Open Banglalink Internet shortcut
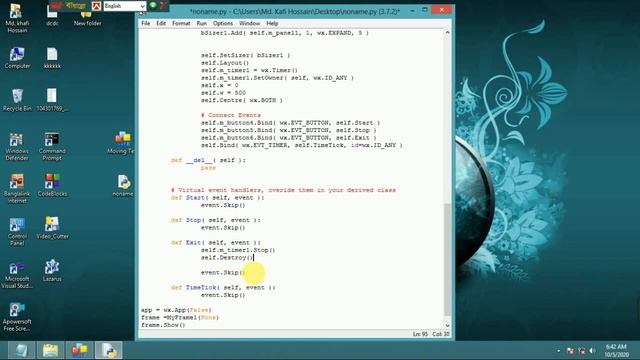640x360 pixels. (x=17, y=188)
